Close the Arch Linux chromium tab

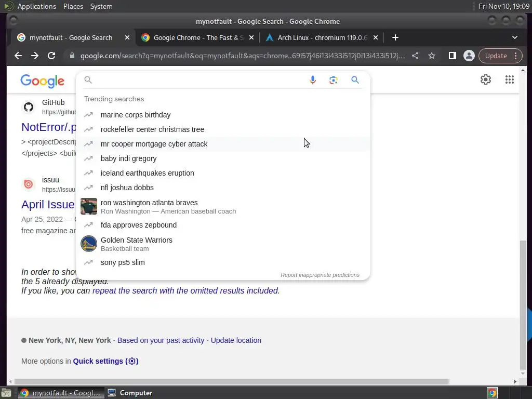pos(376,37)
